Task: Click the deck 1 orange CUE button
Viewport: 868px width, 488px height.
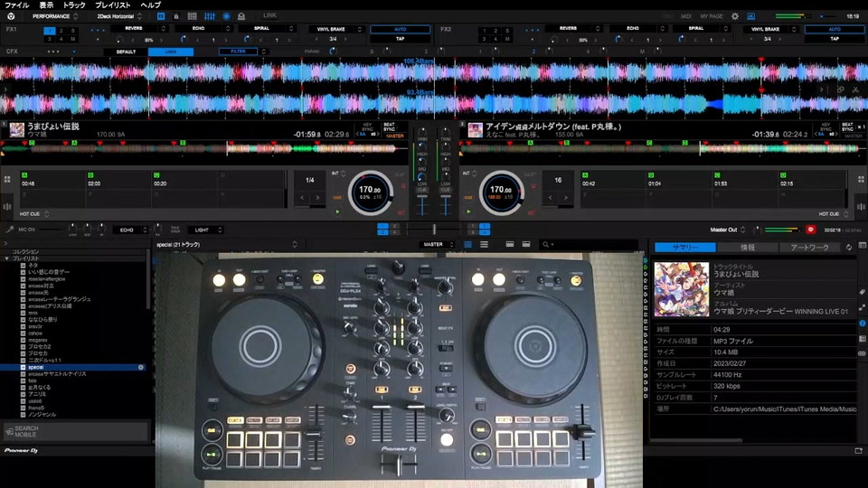Action: click(x=337, y=197)
